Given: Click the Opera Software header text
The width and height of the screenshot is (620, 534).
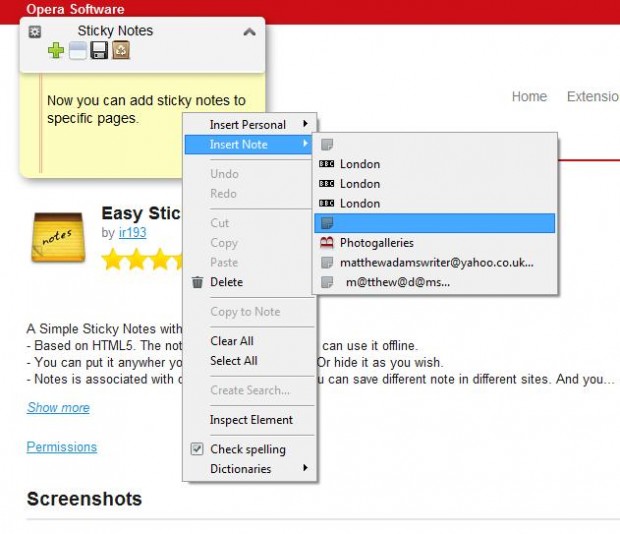Looking at the screenshot, I should tap(76, 9).
